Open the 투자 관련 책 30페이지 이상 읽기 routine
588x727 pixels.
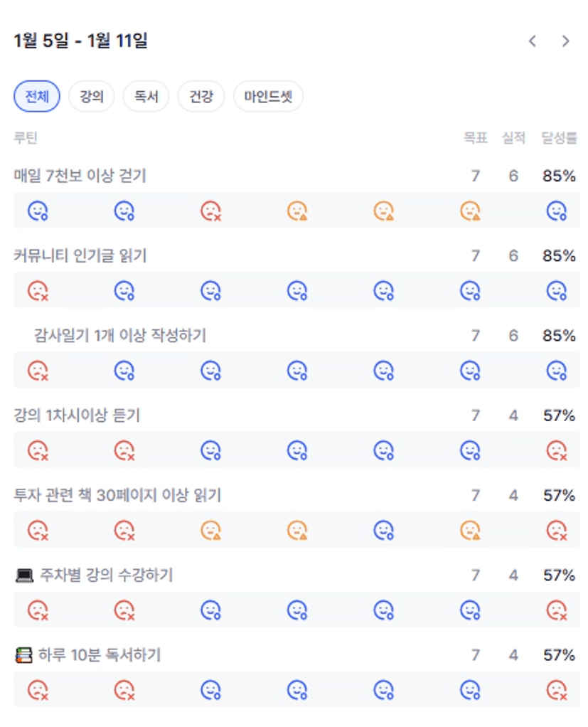tap(118, 495)
